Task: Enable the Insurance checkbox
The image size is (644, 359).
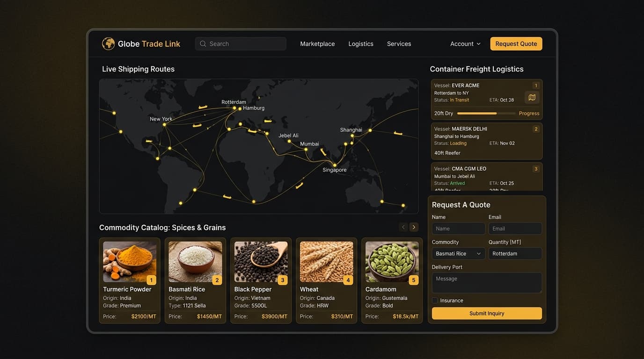Action: click(x=435, y=301)
